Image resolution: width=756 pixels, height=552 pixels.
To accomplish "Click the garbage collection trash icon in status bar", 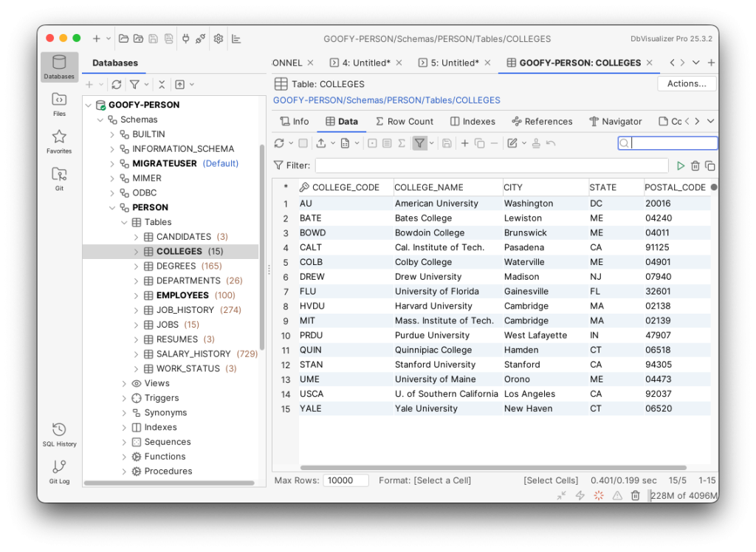I will [635, 496].
